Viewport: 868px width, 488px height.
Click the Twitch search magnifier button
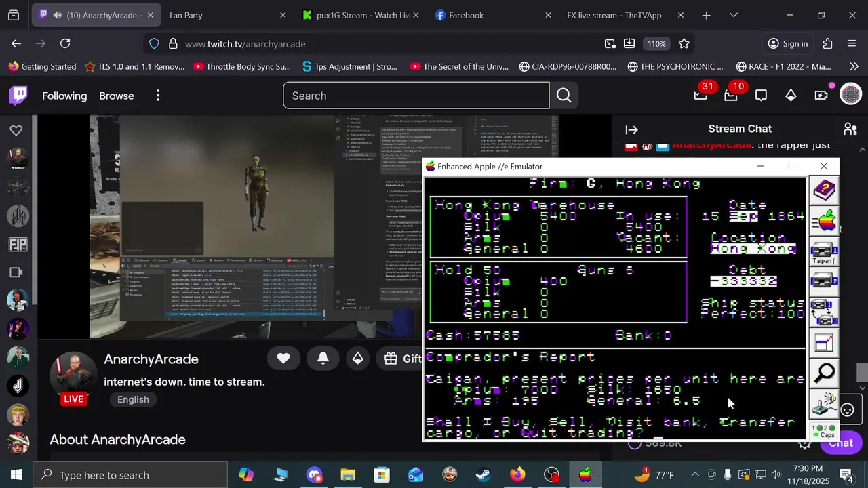point(564,96)
